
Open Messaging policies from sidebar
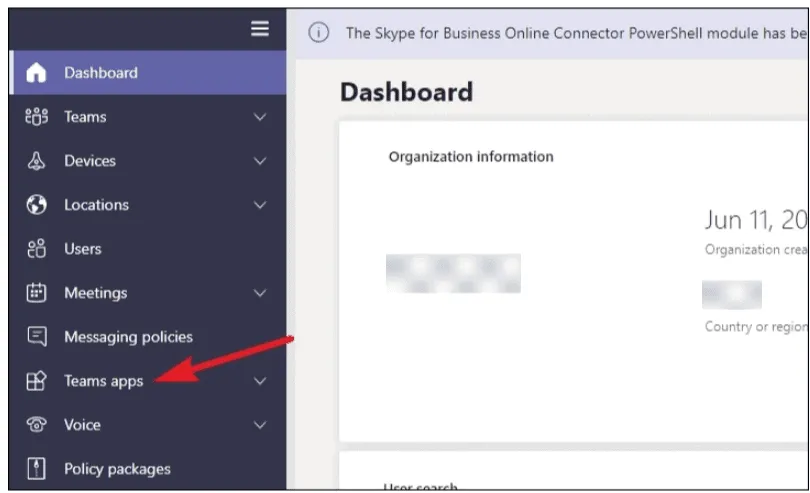(x=128, y=337)
